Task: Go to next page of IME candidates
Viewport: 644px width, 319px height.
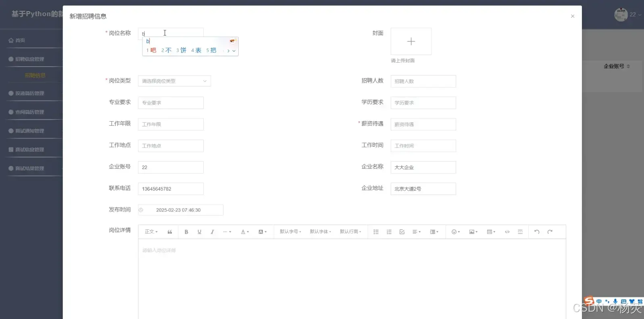Action: pyautogui.click(x=228, y=51)
